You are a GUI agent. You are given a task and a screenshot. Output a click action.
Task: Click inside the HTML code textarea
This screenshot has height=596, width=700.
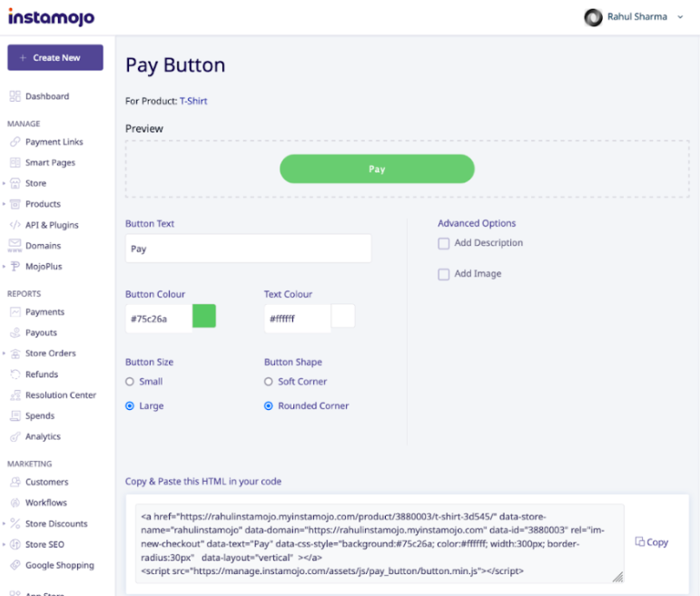coord(380,543)
